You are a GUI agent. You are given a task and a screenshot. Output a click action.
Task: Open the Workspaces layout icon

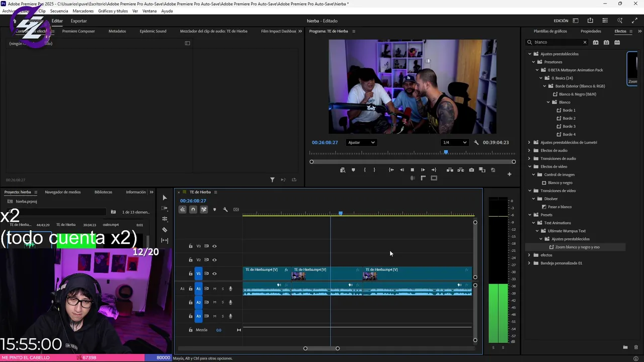(x=576, y=21)
